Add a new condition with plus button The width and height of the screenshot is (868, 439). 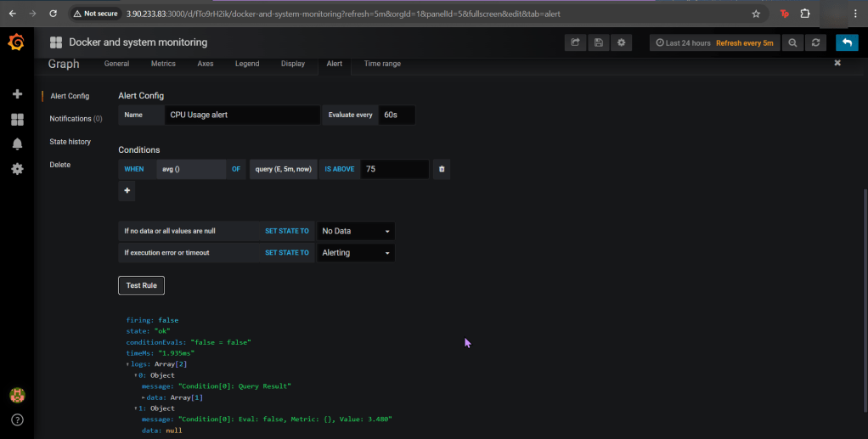point(127,191)
